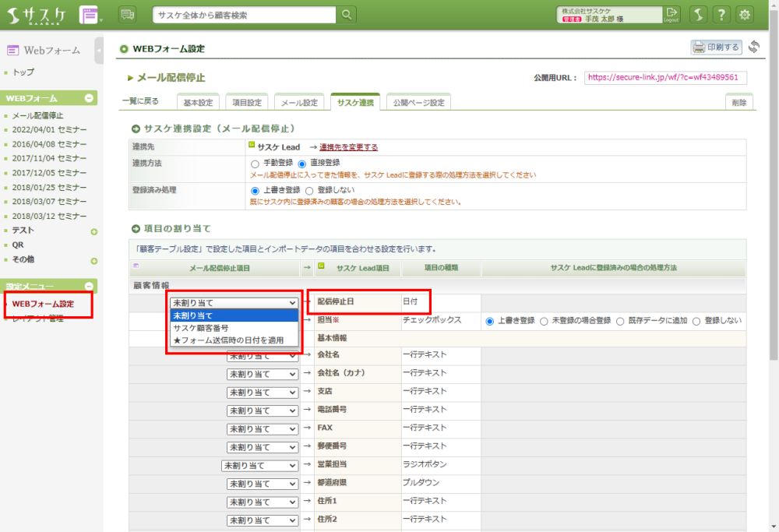Choose ★フォーム送信時の日付を適用 from dropdown list
The height and width of the screenshot is (532, 779).
(234, 340)
